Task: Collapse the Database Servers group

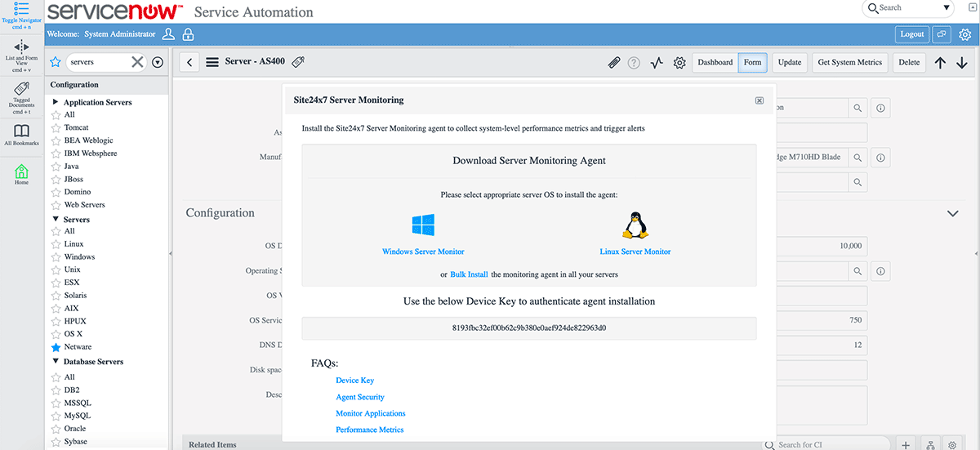Action: click(56, 361)
